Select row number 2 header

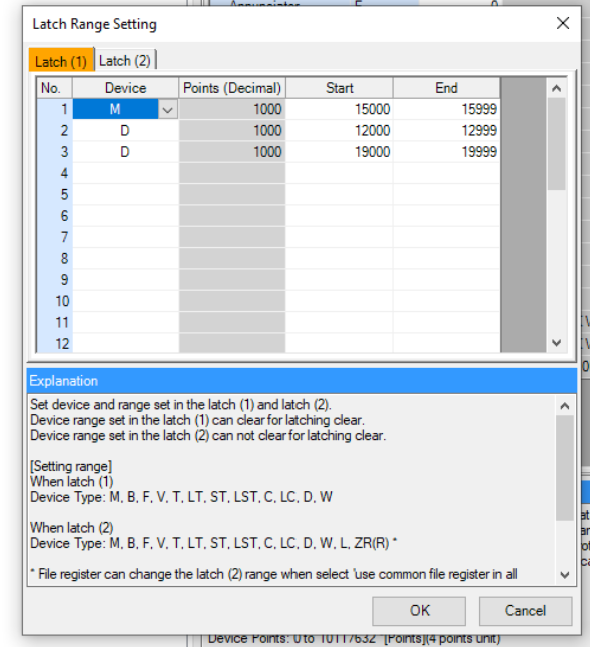click(x=55, y=131)
